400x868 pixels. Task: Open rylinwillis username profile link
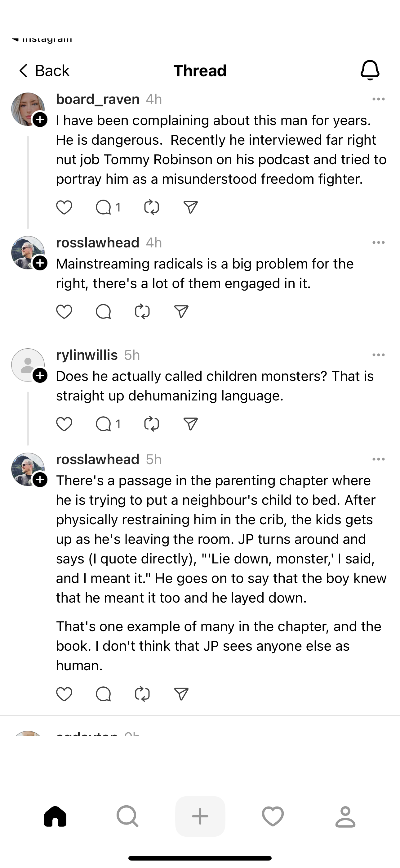tap(87, 355)
